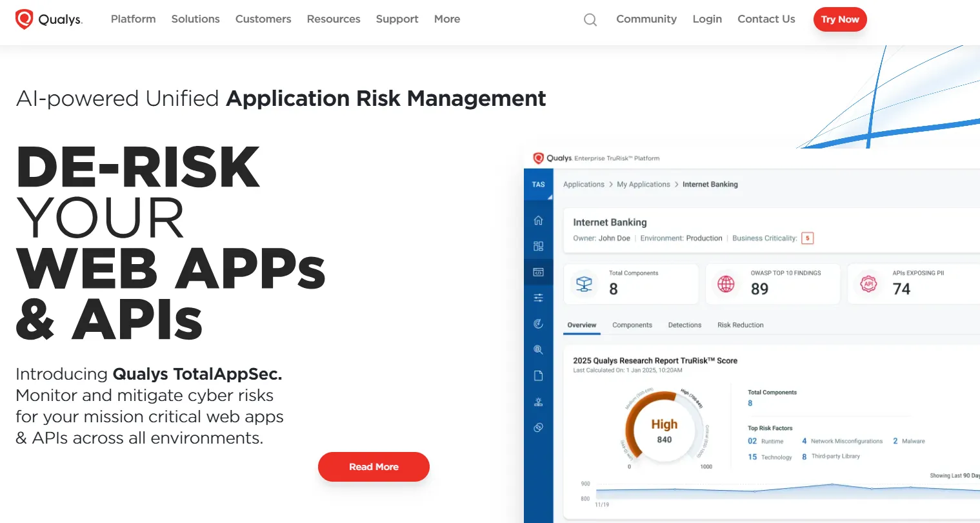
Task: Click Internet Banking breadcrumb item
Action: (x=710, y=185)
